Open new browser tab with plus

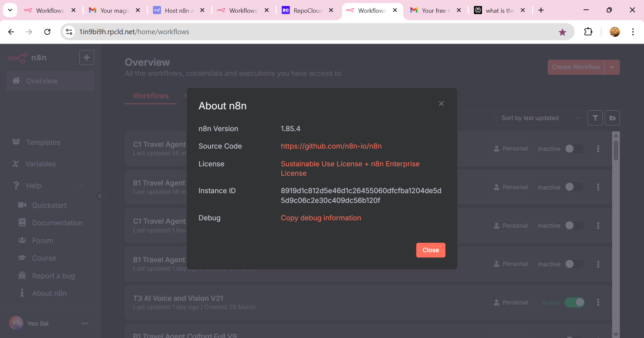click(x=541, y=10)
